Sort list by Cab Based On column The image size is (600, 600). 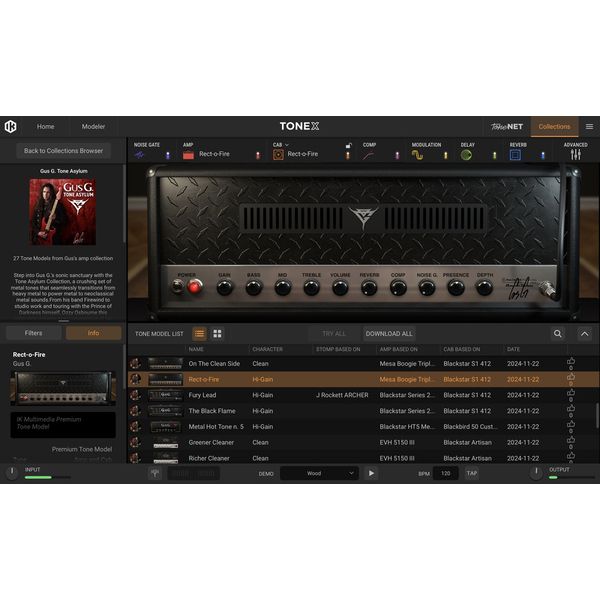click(x=461, y=349)
